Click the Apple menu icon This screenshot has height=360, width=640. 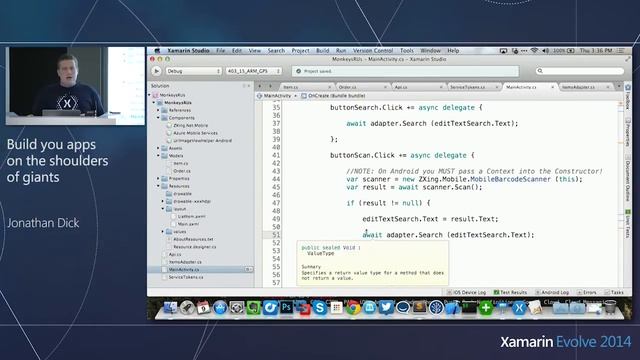coord(157,51)
